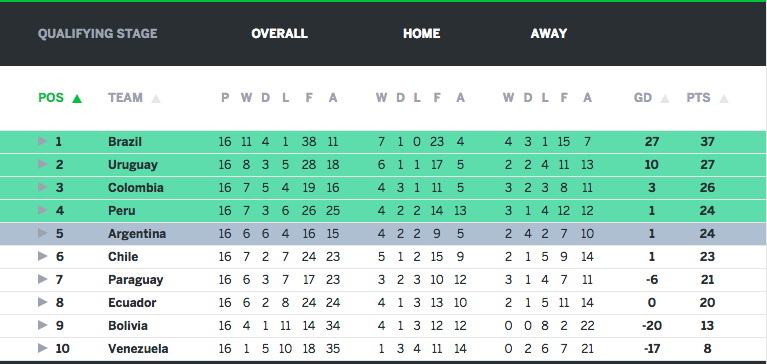
Task: Expand Venezuela row triangle
Action: point(43,348)
